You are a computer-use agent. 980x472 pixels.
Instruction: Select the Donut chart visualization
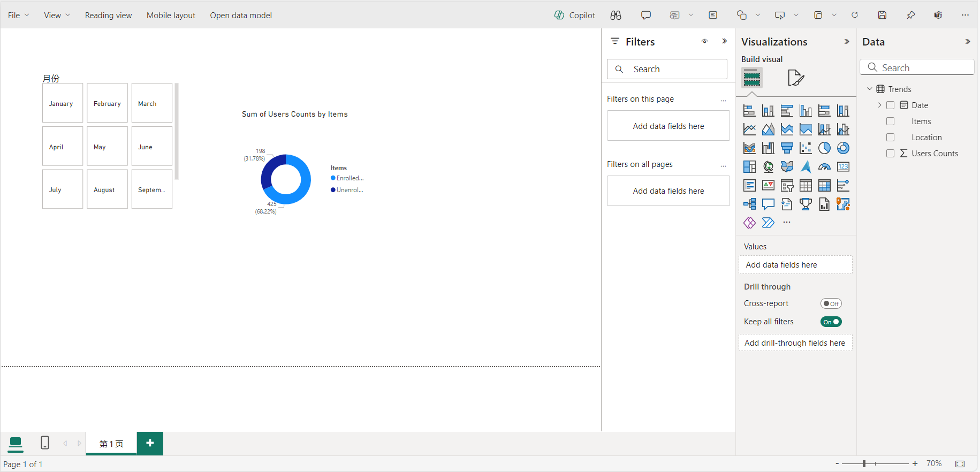[x=843, y=148]
